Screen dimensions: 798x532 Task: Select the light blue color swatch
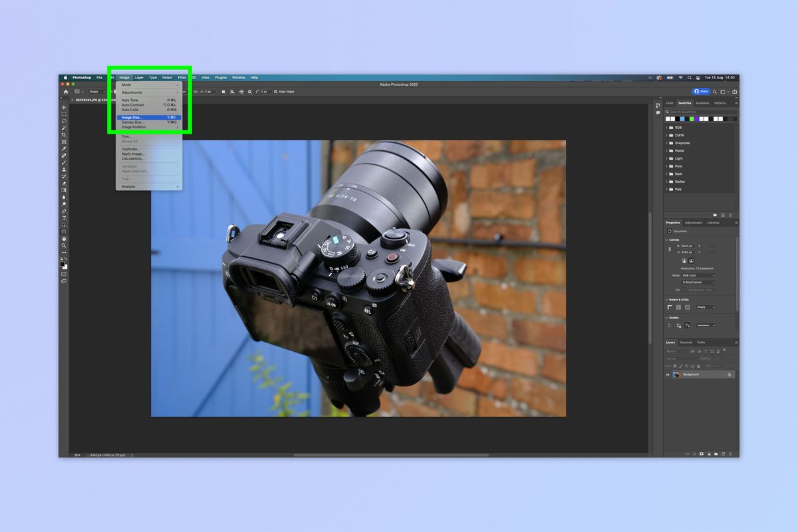[682, 119]
